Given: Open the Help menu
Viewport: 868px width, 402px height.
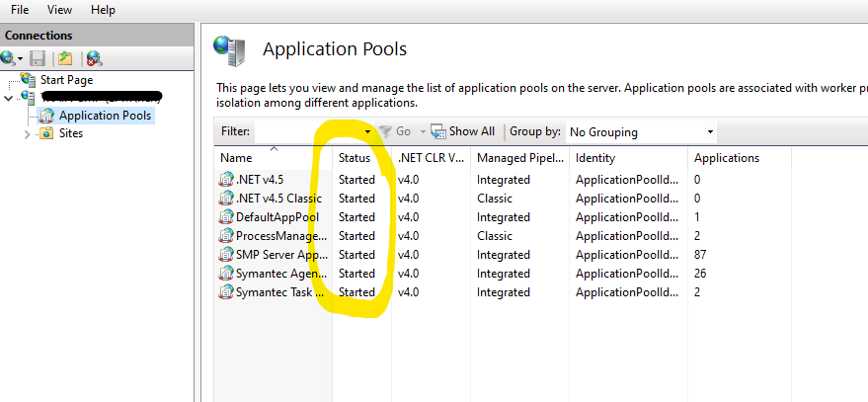Looking at the screenshot, I should tap(103, 9).
